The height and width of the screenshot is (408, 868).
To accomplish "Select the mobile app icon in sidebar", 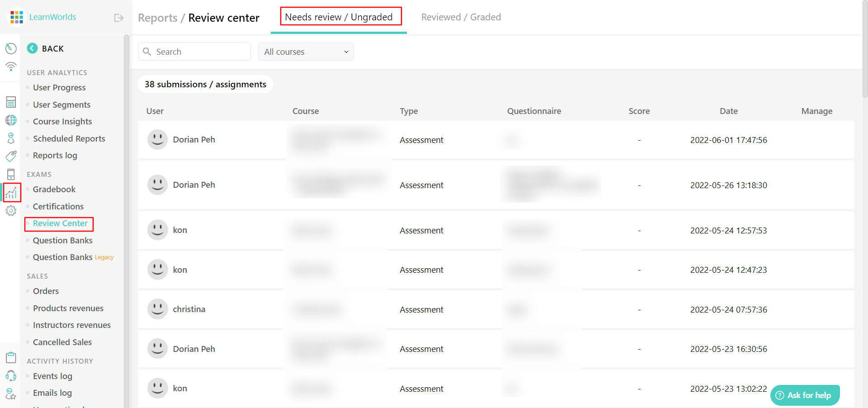I will pyautogui.click(x=11, y=174).
